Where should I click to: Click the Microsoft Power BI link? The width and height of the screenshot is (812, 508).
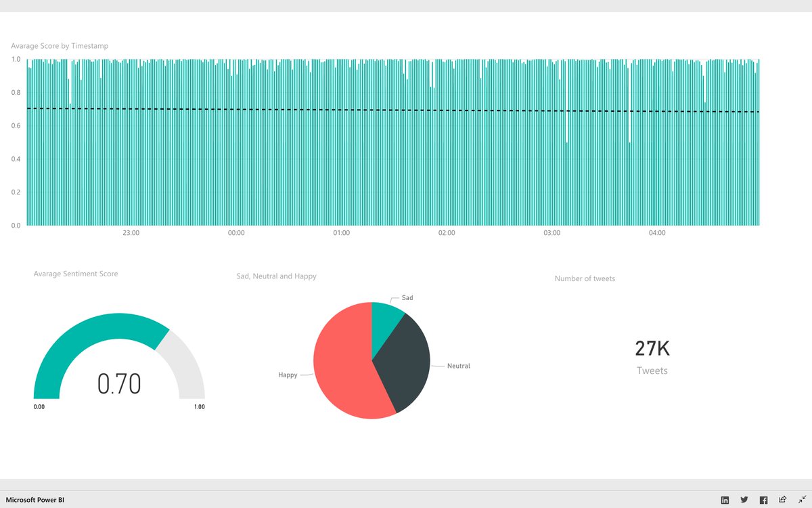(x=35, y=500)
